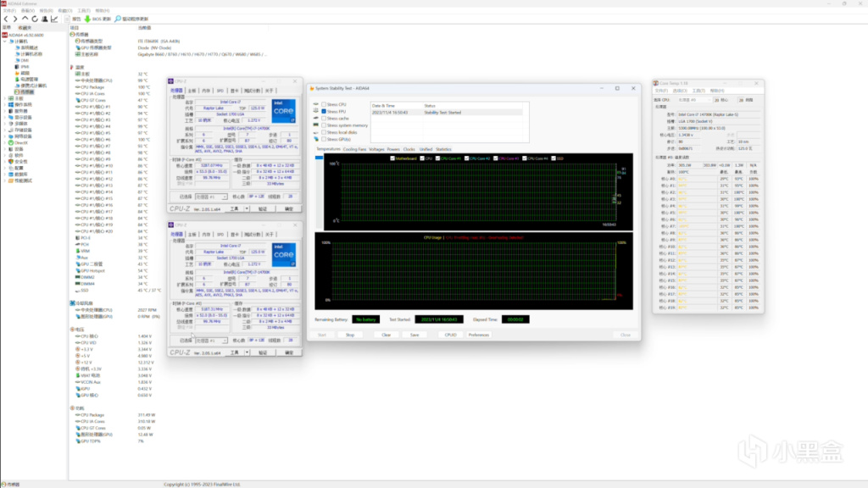Expand the 主板 tree node
Image resolution: width=868 pixels, height=488 pixels.
pos(5,98)
